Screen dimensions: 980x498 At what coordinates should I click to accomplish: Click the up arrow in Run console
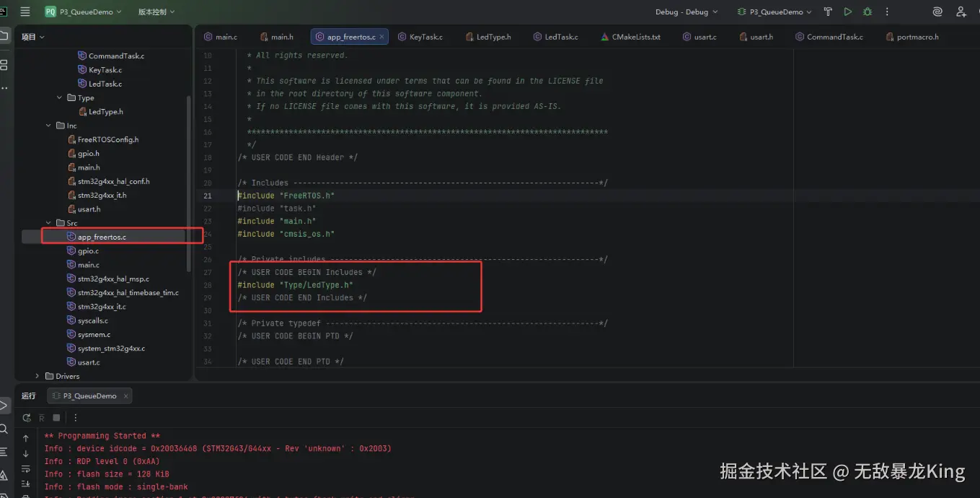tap(26, 438)
